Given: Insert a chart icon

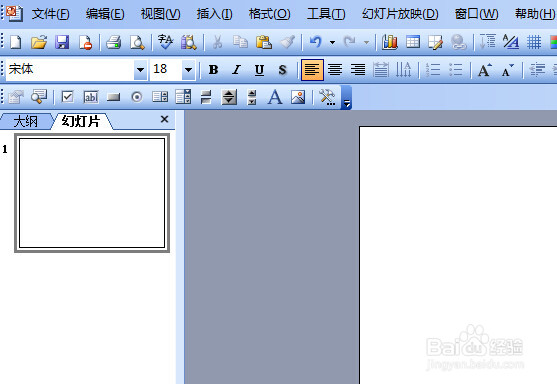Looking at the screenshot, I should 390,42.
